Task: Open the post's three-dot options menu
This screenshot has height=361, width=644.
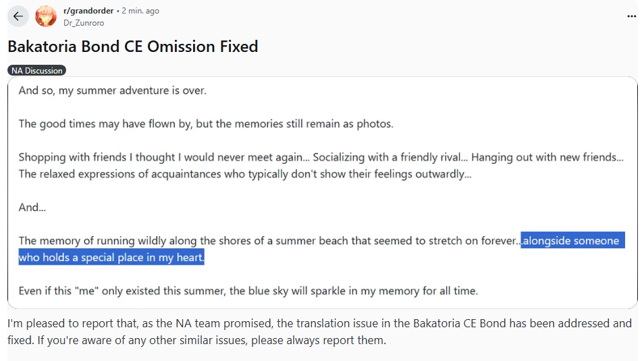Action: coord(631,16)
